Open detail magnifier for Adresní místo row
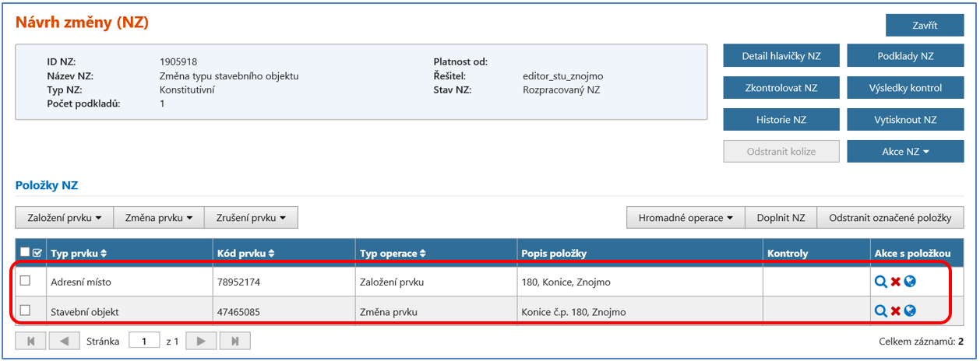This screenshot has width=980, height=361. click(x=881, y=282)
